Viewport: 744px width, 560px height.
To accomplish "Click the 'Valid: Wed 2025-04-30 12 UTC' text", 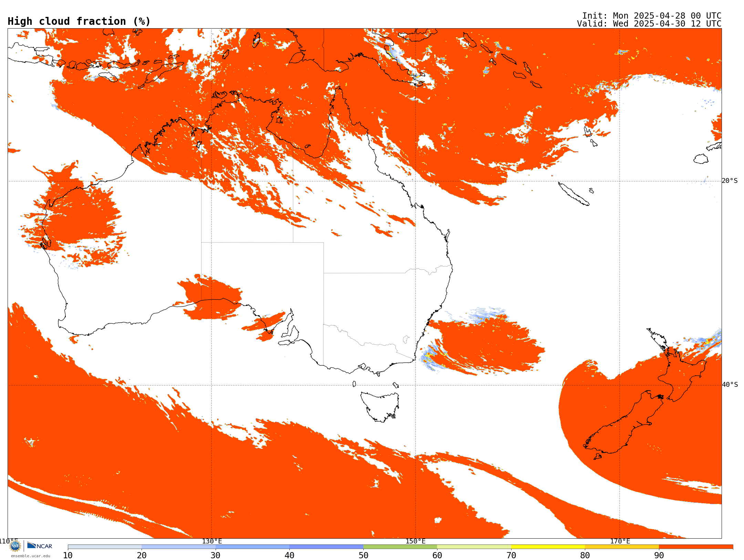I will 649,24.
